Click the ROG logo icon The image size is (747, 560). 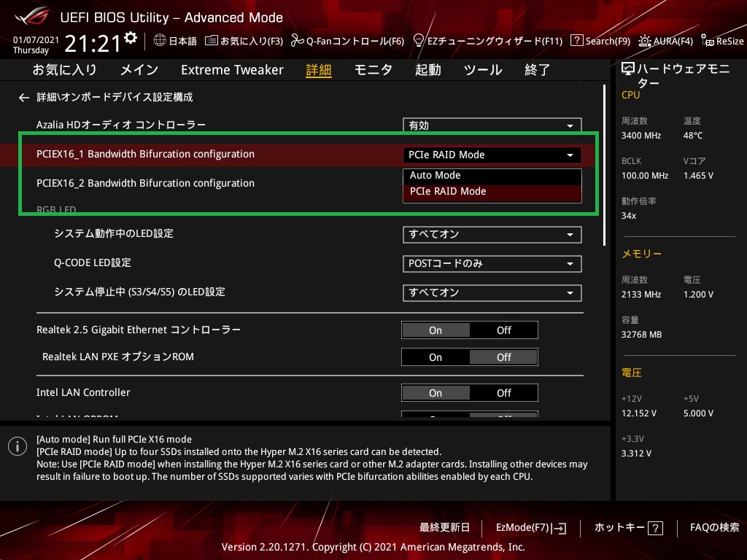pos(32,17)
